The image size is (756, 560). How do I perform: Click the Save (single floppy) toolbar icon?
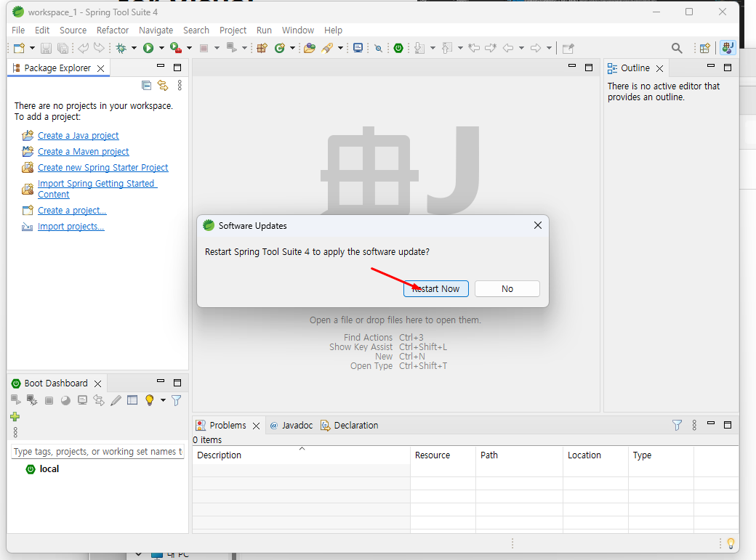(46, 48)
